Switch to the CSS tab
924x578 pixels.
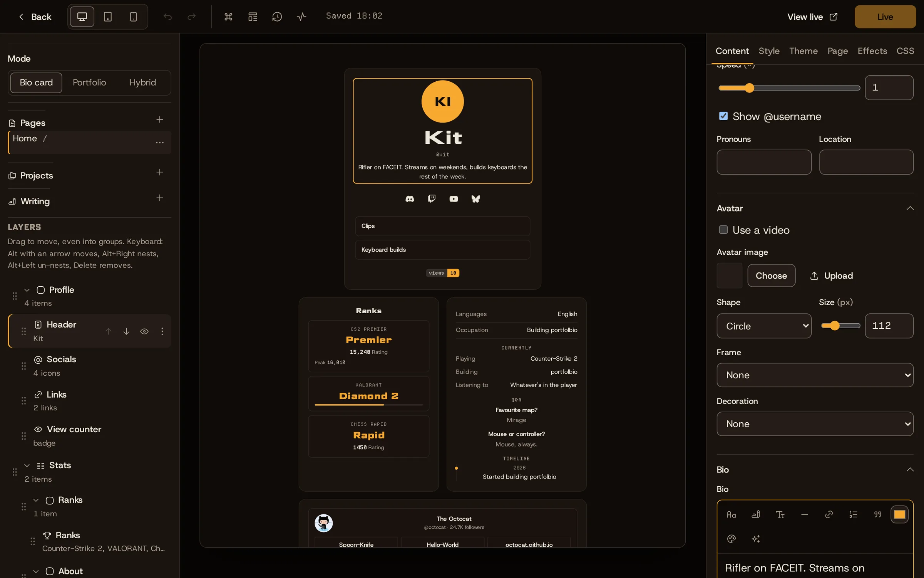905,51
